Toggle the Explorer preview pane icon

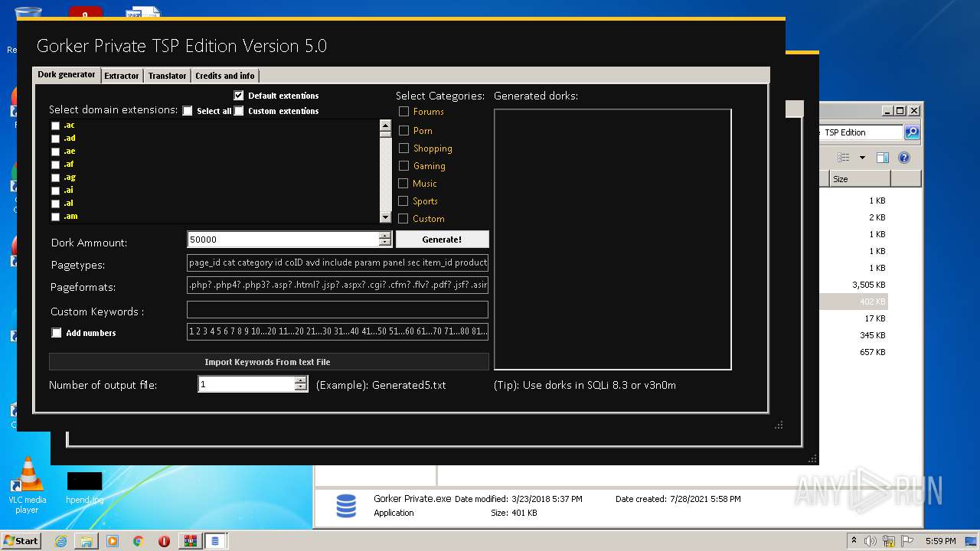point(883,158)
